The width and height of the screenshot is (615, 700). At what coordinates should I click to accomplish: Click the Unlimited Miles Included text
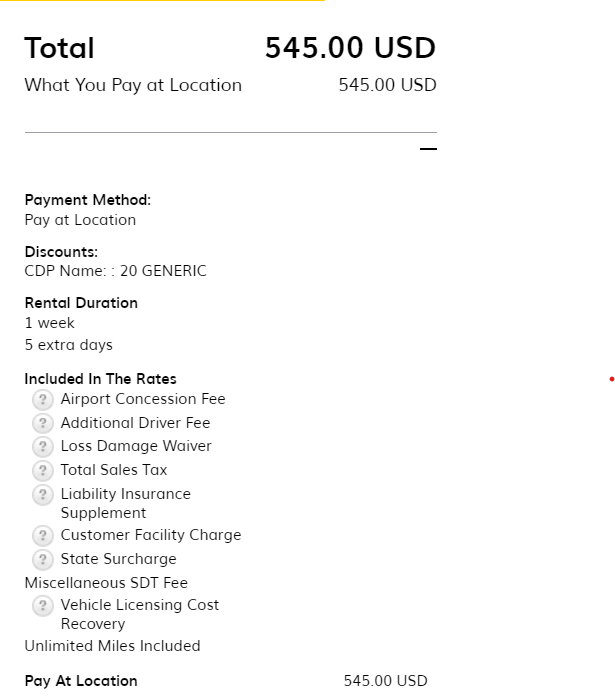pyautogui.click(x=112, y=646)
